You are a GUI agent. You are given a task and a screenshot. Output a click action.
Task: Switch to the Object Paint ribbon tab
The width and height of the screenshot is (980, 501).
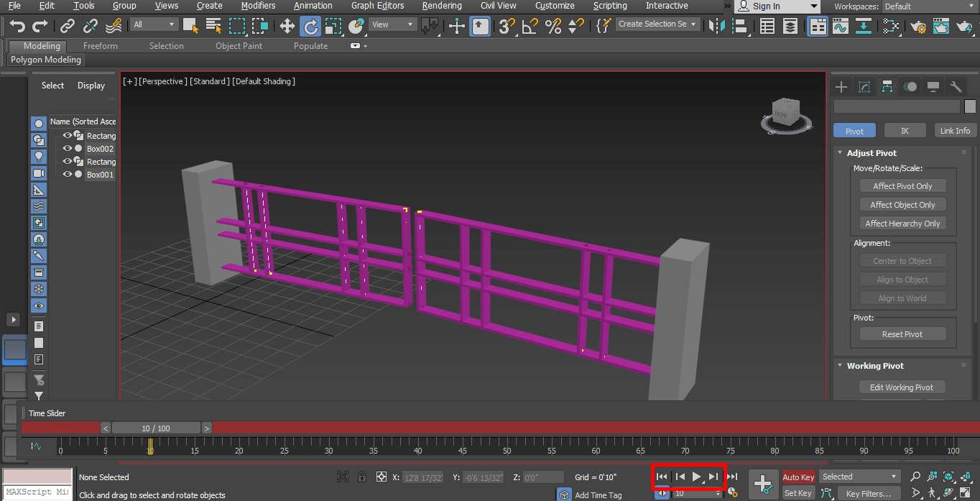click(x=239, y=45)
